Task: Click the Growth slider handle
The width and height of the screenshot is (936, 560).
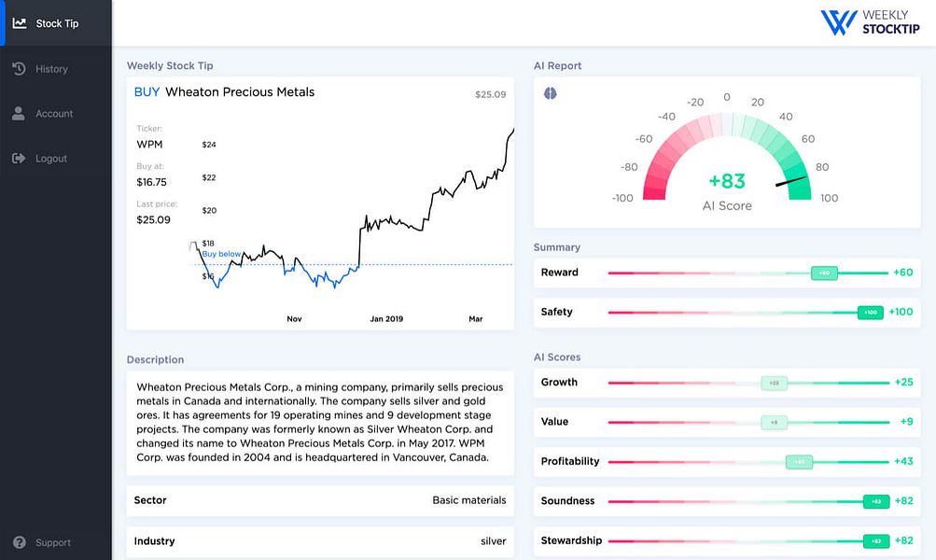Action: [775, 383]
